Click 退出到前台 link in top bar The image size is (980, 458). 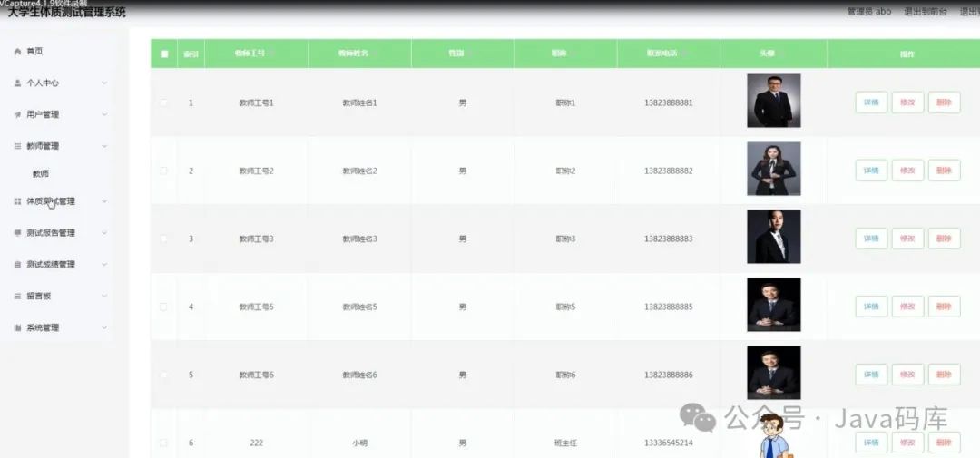[x=925, y=12]
